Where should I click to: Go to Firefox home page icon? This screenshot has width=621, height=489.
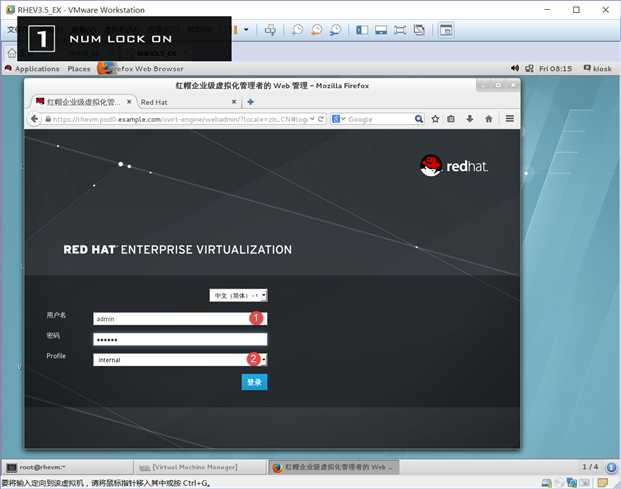[x=489, y=119]
